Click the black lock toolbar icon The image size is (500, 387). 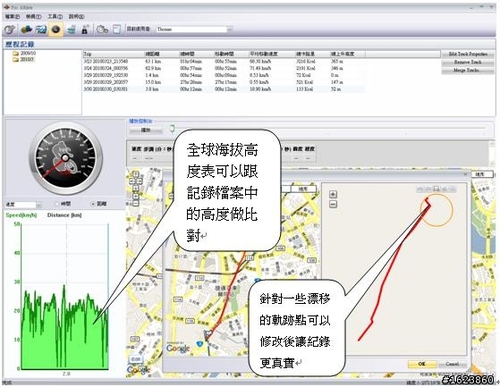coord(85,30)
